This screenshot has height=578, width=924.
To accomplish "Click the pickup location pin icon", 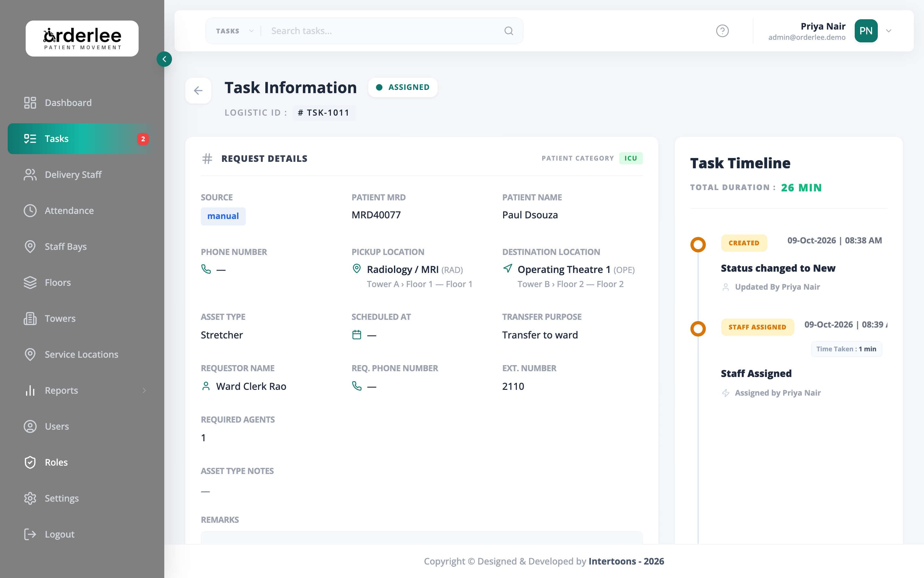I will tap(357, 269).
